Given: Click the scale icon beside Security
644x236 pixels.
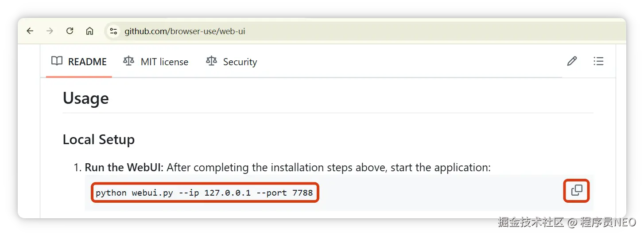Looking at the screenshot, I should [x=211, y=61].
